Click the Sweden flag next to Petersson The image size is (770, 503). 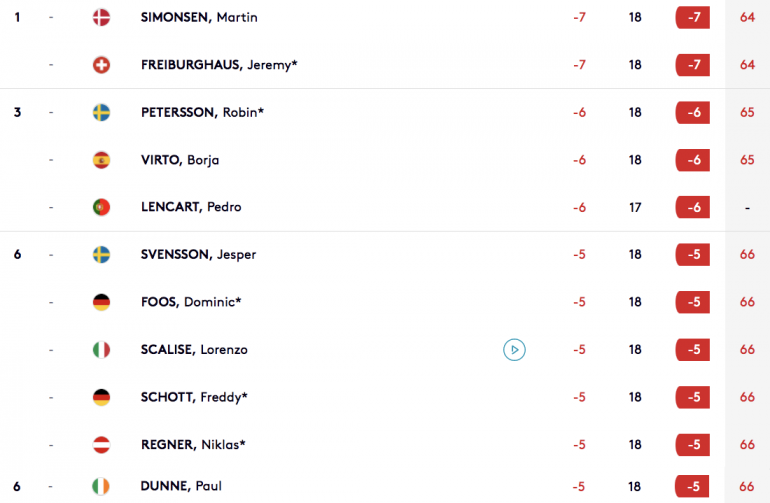(x=102, y=112)
